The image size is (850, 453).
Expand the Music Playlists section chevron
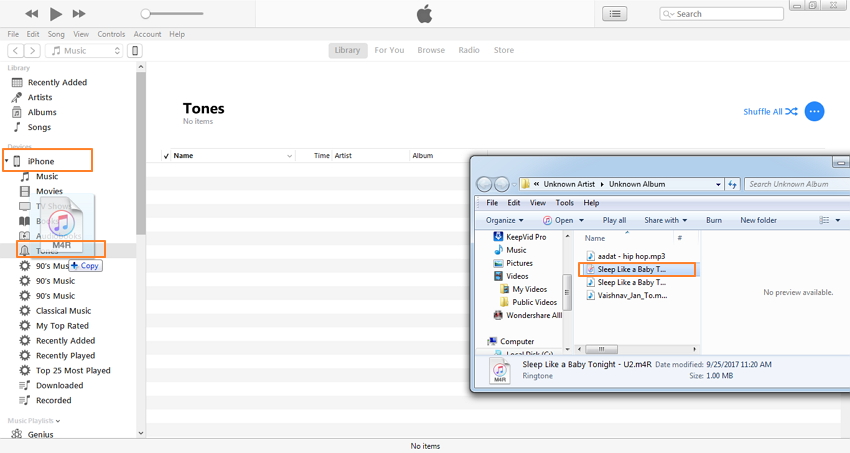point(58,421)
